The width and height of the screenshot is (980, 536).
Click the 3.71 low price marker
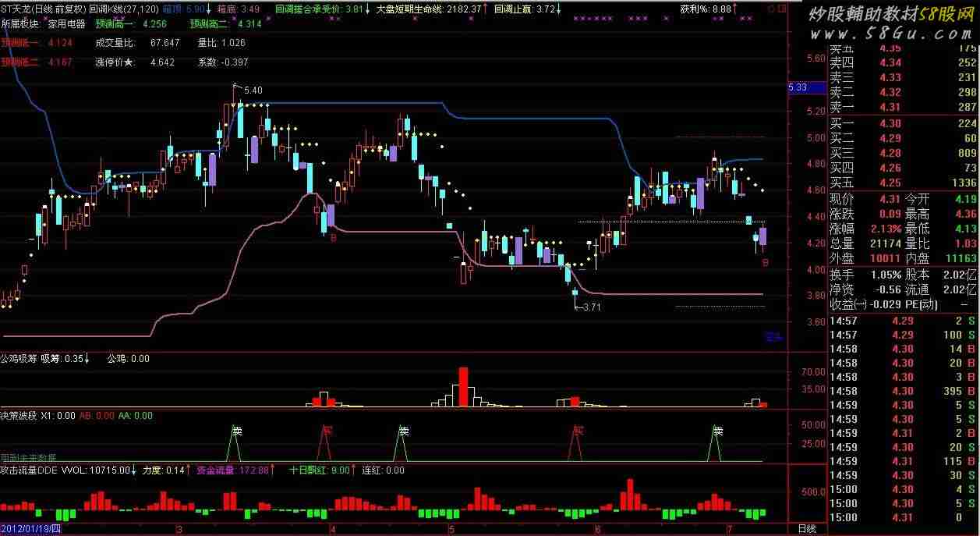point(591,307)
